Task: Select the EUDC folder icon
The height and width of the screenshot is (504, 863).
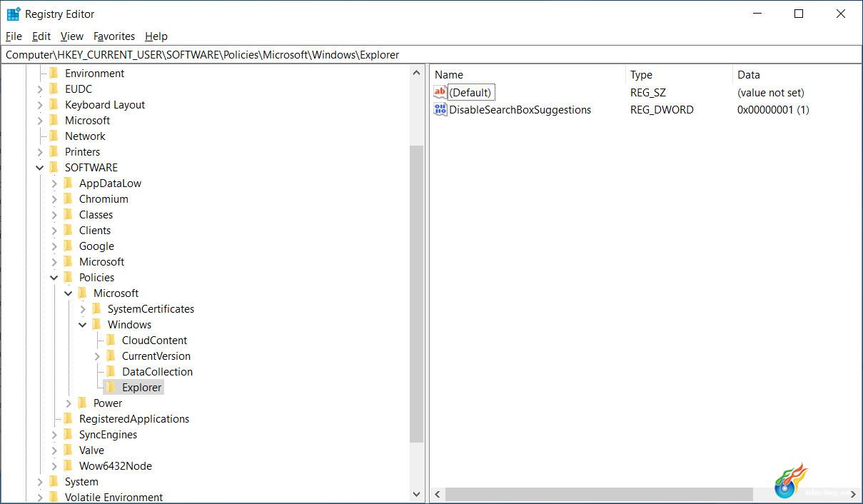Action: pos(54,89)
